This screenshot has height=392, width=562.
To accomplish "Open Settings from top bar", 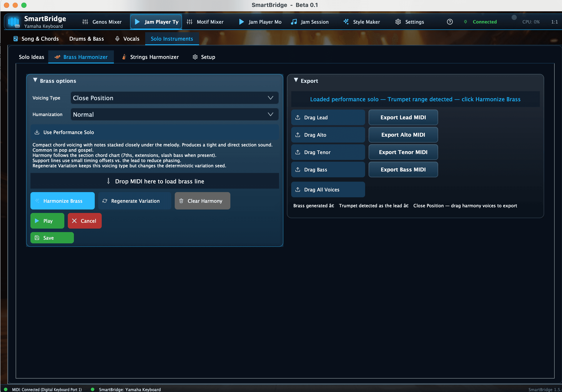I will [x=409, y=22].
